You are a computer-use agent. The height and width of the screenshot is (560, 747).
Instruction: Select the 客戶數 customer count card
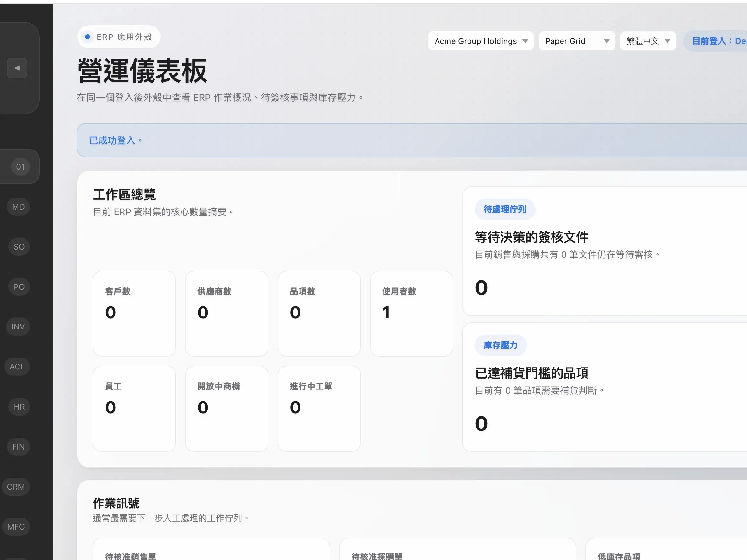pos(134,314)
